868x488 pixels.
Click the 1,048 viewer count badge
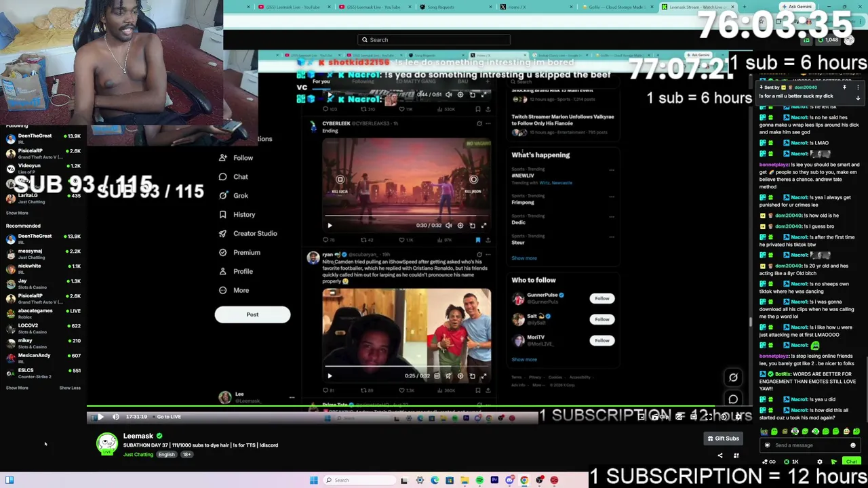[x=829, y=40]
